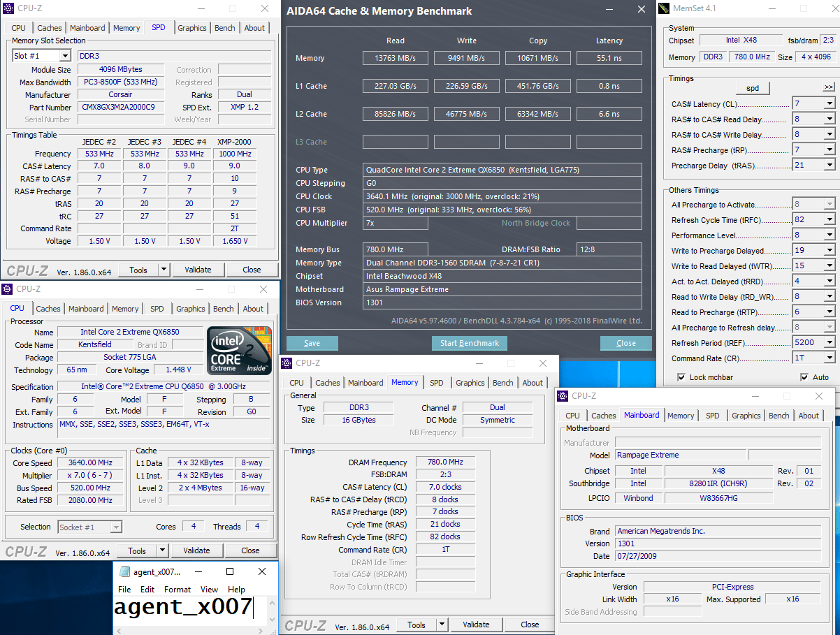This screenshot has height=635, width=840.
Task: Open Tools dropdown arrow in SPD CPU-Z window
Action: click(x=164, y=270)
